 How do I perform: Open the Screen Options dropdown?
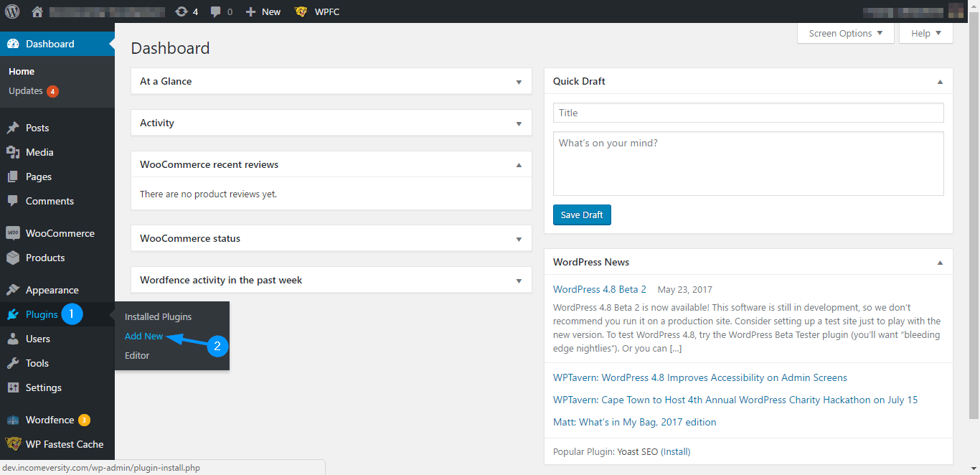point(846,33)
